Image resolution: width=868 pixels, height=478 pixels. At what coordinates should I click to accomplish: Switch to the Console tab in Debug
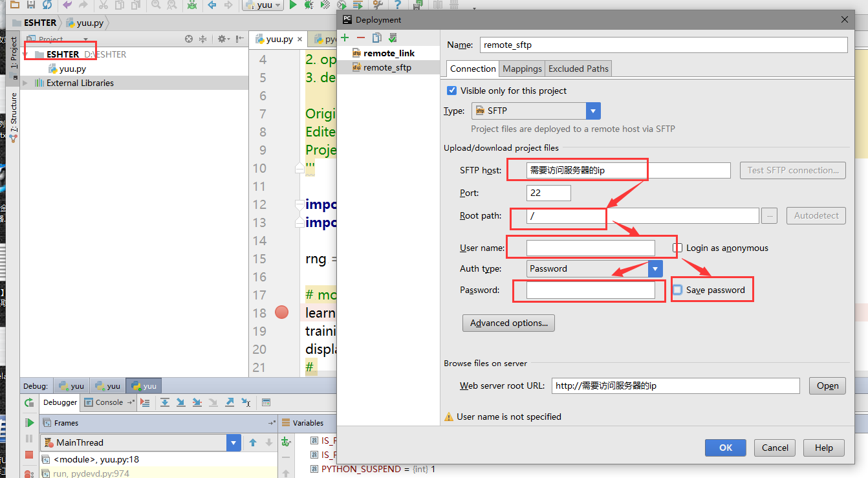[109, 402]
